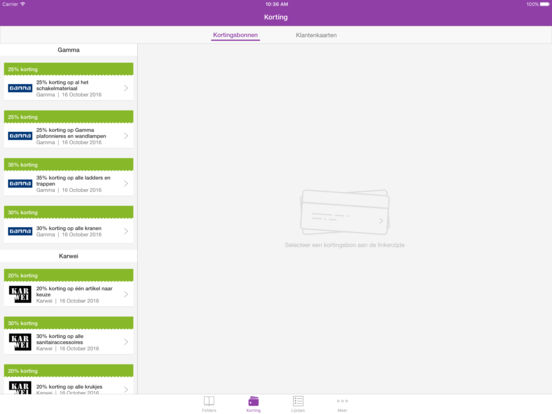Expand chevron for één artikel naar keuze coupon
Viewport: 552px width, 414px height.
click(x=126, y=294)
